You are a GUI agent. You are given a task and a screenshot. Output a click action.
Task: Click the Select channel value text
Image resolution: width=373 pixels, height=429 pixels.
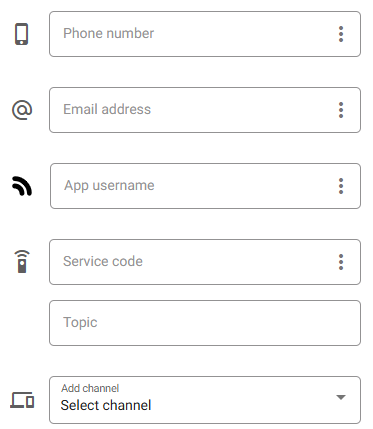(x=106, y=405)
